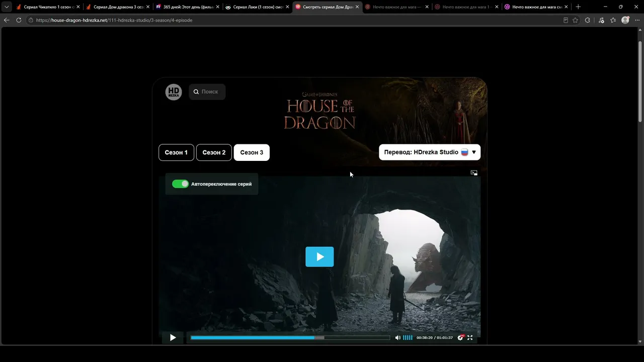Seek on the video progress bar

290,338
